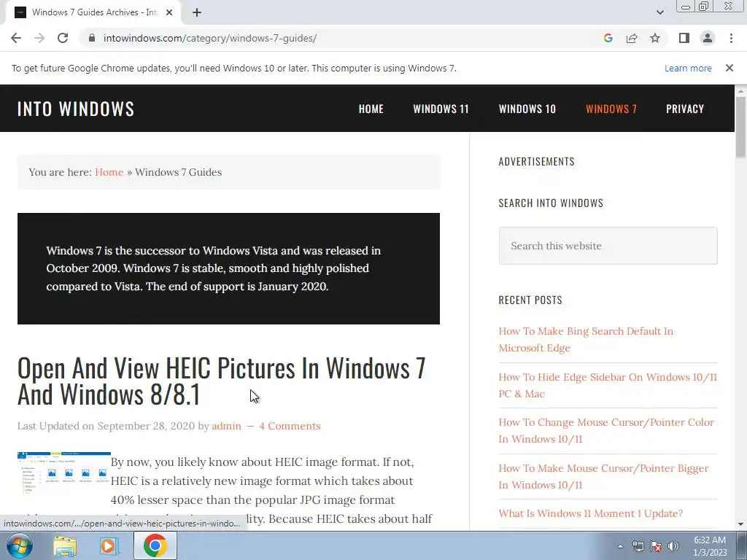Open What Is Windows 11 Moment 1 Update post

[590, 513]
